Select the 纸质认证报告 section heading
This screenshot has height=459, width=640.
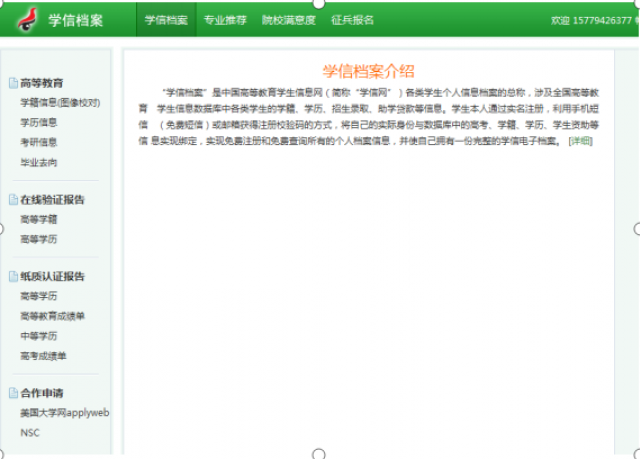52,277
